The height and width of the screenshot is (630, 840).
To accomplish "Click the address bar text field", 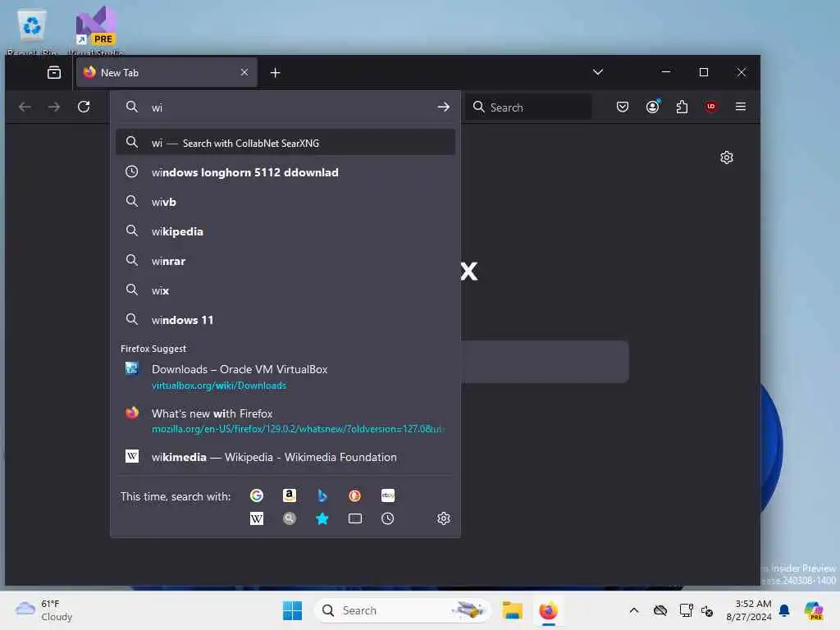I will click(x=290, y=107).
